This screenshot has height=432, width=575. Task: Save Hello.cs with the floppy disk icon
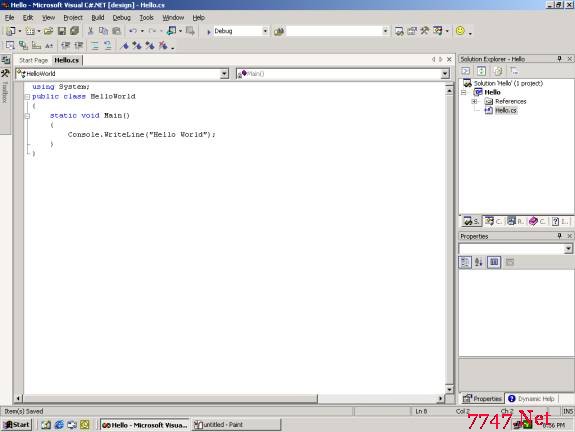click(x=62, y=31)
